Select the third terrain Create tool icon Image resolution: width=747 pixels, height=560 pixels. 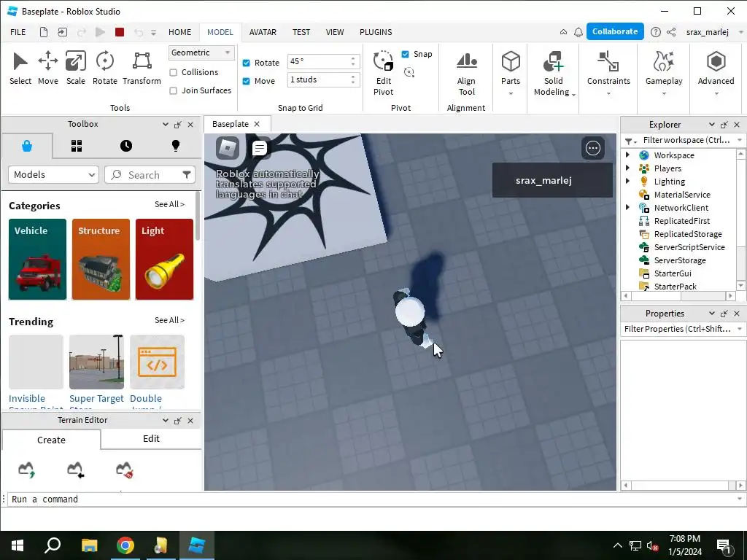pyautogui.click(x=125, y=469)
